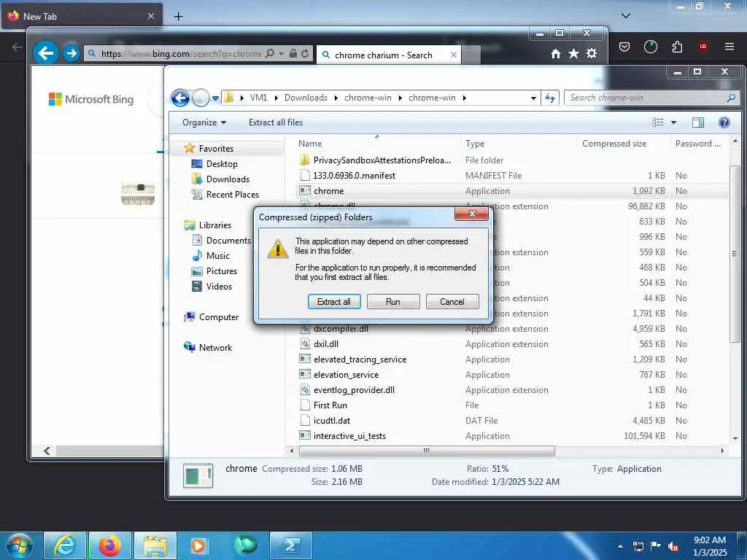The image size is (747, 560).
Task: Click Firefox Pocket save icon
Action: tap(624, 46)
